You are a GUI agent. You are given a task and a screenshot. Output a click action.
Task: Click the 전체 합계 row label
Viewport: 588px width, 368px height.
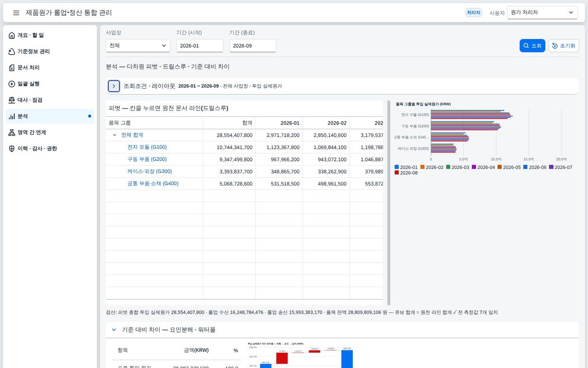point(132,135)
